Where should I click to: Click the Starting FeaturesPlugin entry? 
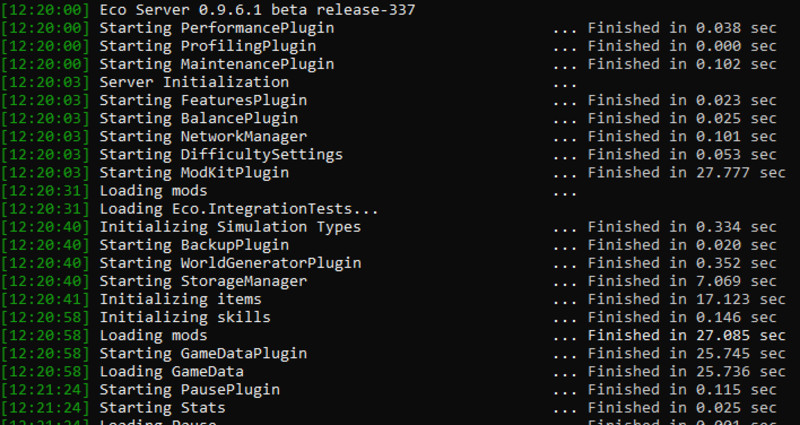click(x=203, y=101)
